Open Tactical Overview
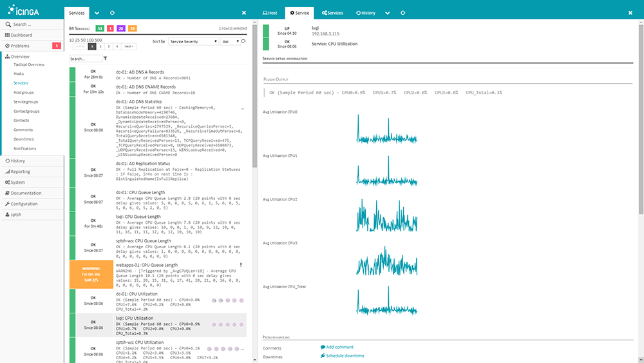644x363 pixels. pyautogui.click(x=29, y=64)
